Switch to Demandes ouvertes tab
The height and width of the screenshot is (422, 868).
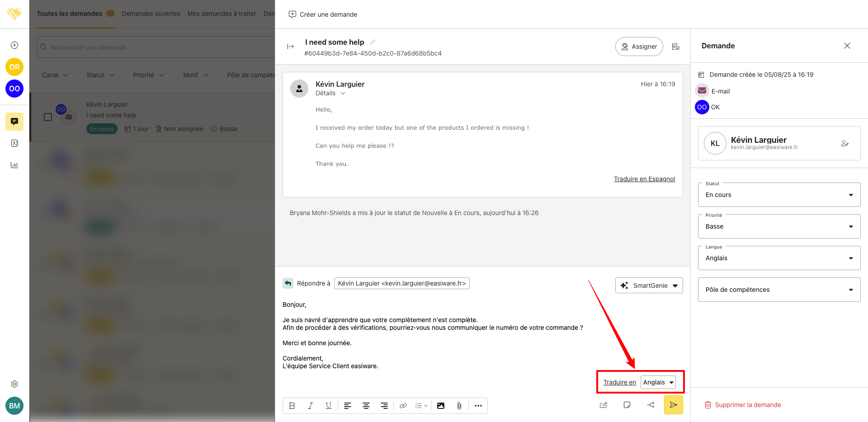pyautogui.click(x=151, y=14)
